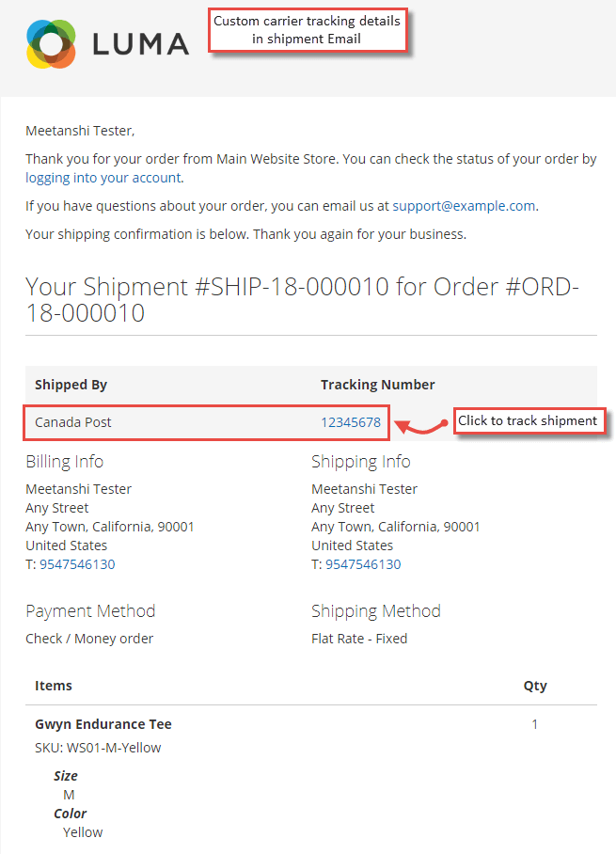Click the 'Click to track shipment' callout
616x854 pixels.
[x=529, y=420]
